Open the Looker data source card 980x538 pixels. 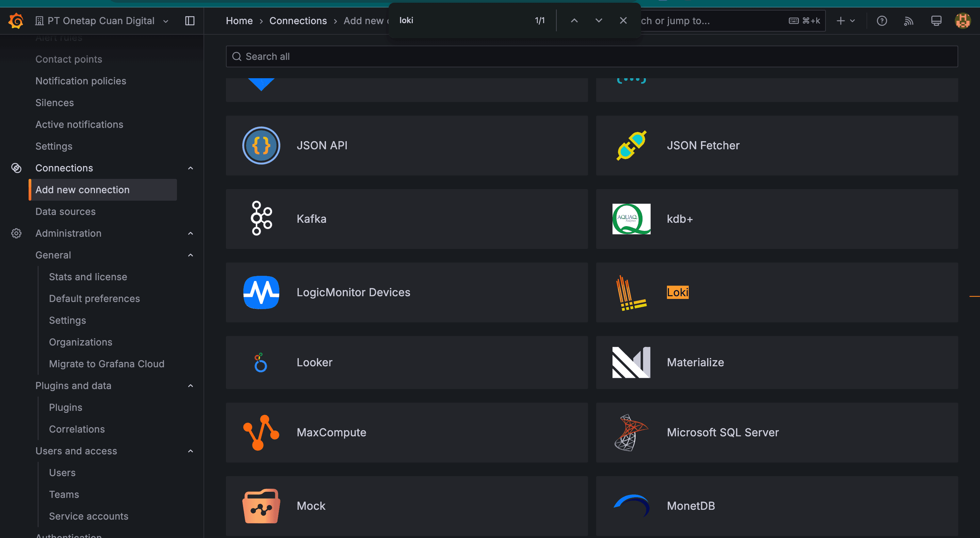(x=407, y=362)
